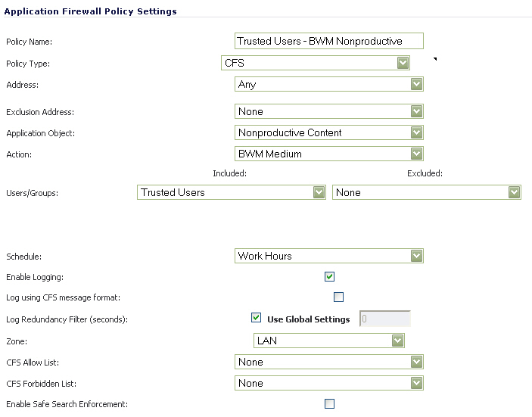
Task: Uncheck the Enable Logging checkbox
Action: tap(329, 277)
